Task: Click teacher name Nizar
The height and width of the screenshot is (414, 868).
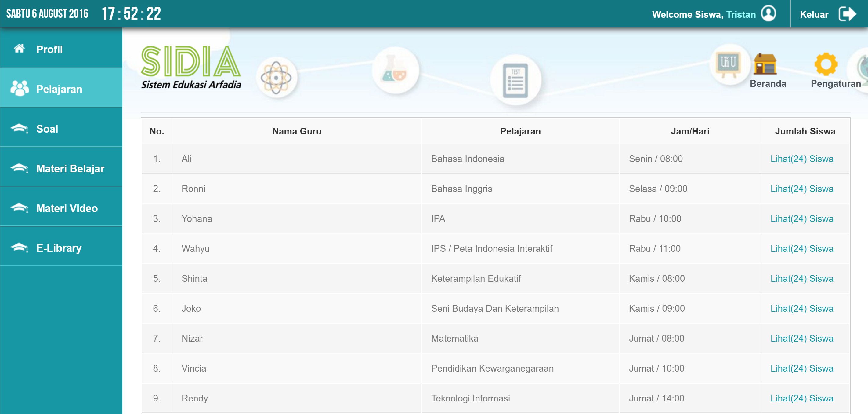Action: [x=192, y=339]
